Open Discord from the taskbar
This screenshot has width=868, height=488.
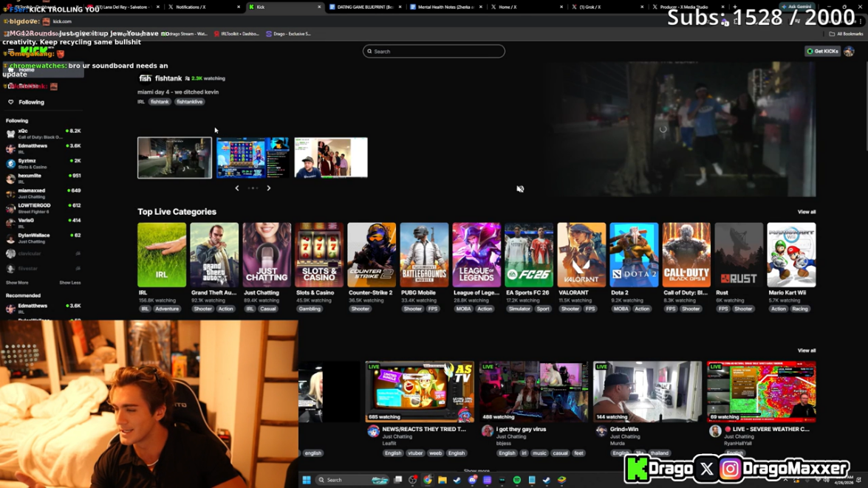click(472, 480)
